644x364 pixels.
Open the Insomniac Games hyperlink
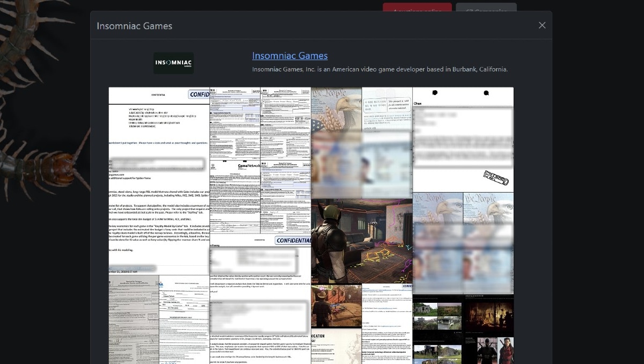(x=290, y=56)
